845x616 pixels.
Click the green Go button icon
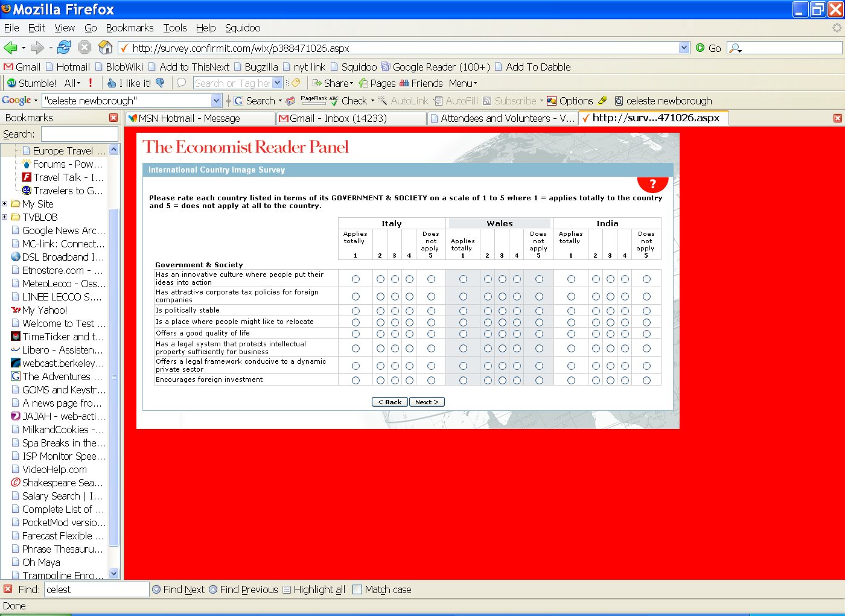[700, 48]
